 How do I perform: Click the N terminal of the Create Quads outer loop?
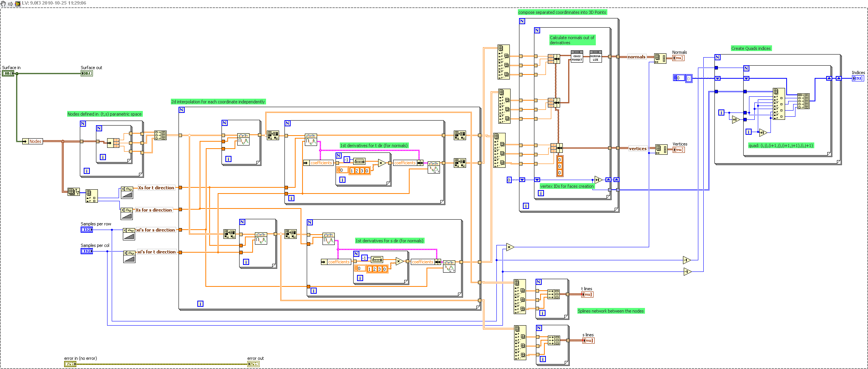pos(718,57)
